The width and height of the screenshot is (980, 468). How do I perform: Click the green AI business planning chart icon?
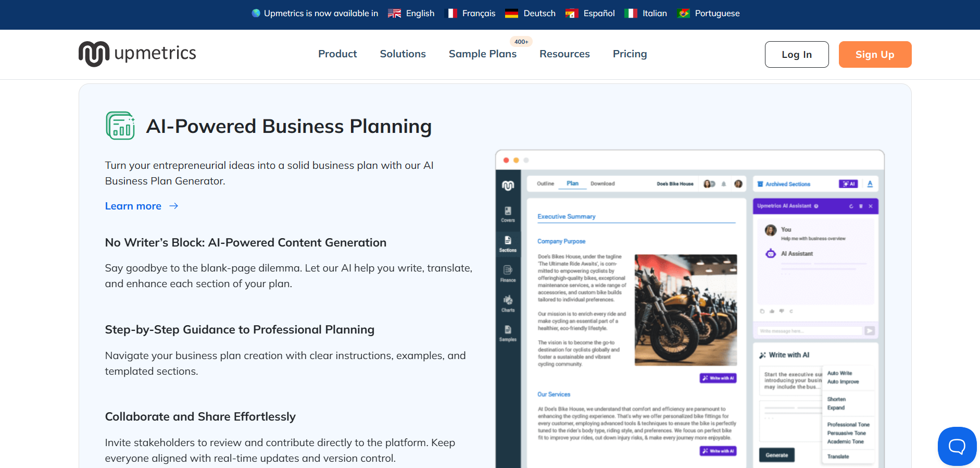coord(120,126)
